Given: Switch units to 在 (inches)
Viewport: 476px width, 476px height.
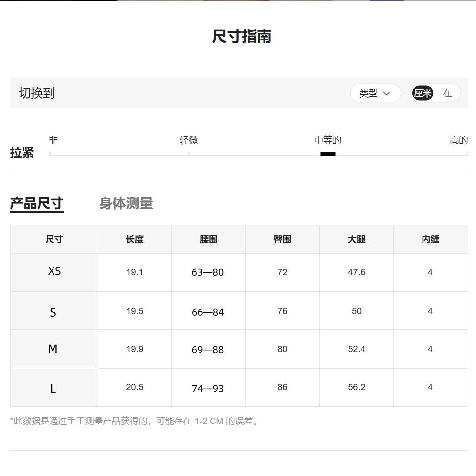Looking at the screenshot, I should pyautogui.click(x=447, y=93).
